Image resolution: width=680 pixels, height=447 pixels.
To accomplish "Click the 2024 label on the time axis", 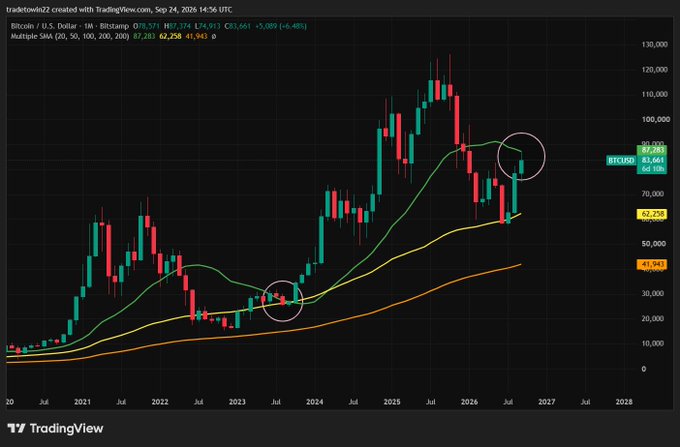I will click(314, 402).
